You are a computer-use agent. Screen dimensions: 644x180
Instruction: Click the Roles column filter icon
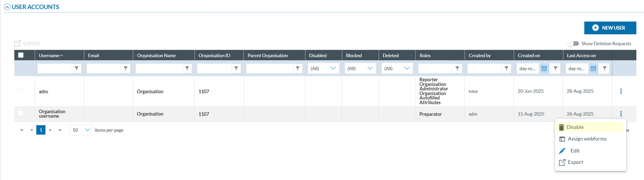click(x=457, y=68)
